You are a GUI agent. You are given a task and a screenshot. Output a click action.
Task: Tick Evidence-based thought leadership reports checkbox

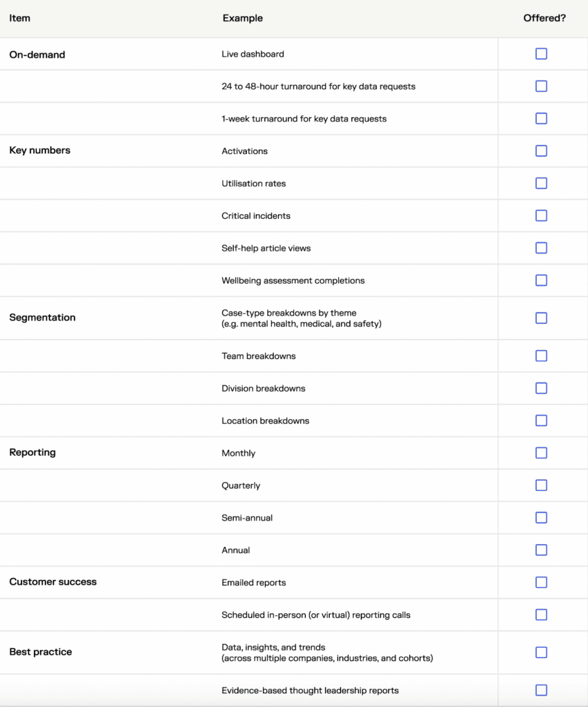point(541,690)
